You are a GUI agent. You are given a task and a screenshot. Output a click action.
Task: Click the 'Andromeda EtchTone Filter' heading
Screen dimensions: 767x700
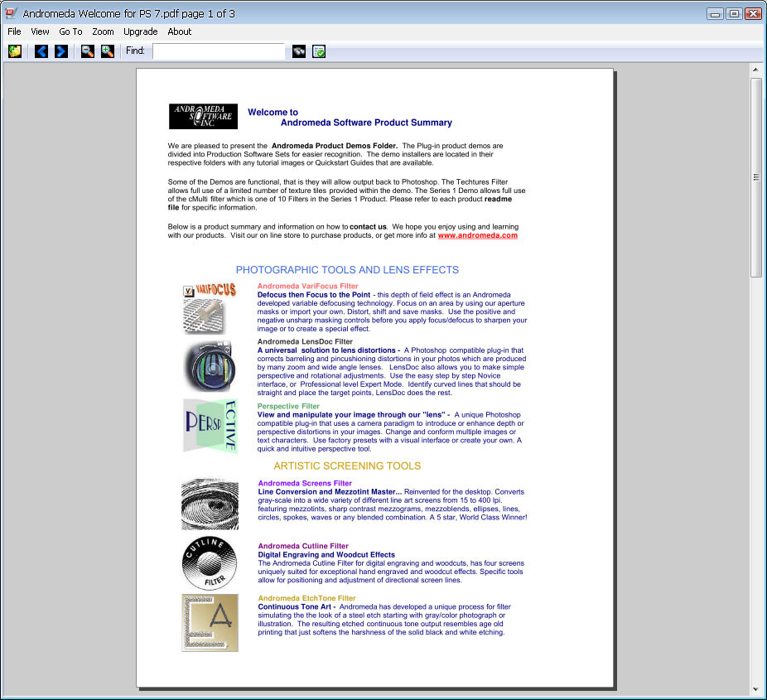click(x=306, y=598)
